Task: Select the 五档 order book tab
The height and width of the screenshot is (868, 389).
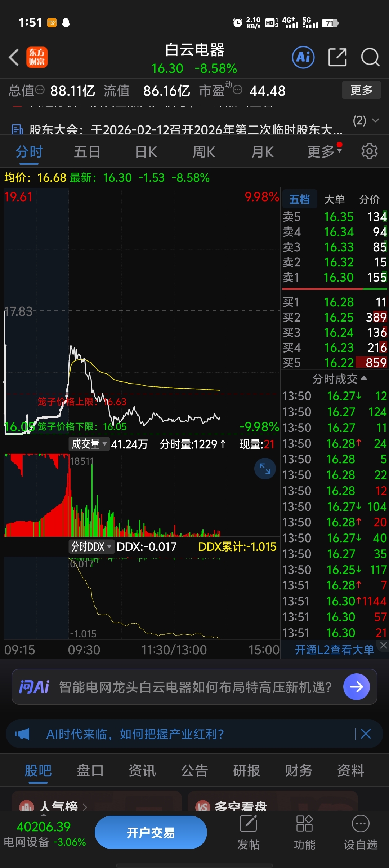Action: [x=300, y=199]
